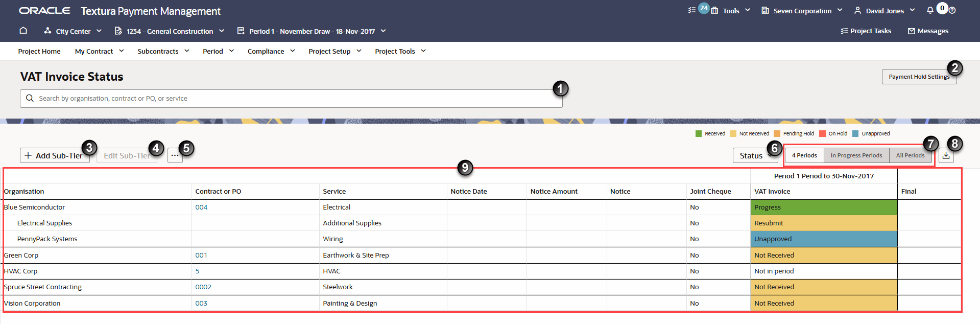Image resolution: width=980 pixels, height=324 pixels.
Task: Click the Seven Corporation building icon
Action: point(765,10)
